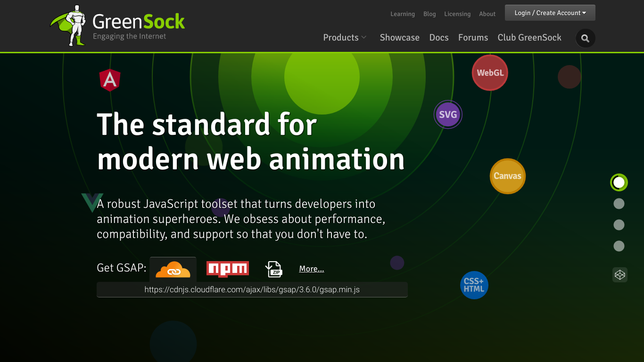The width and height of the screenshot is (644, 362).
Task: Select the cdnjs GSAP URL field
Action: tap(252, 289)
